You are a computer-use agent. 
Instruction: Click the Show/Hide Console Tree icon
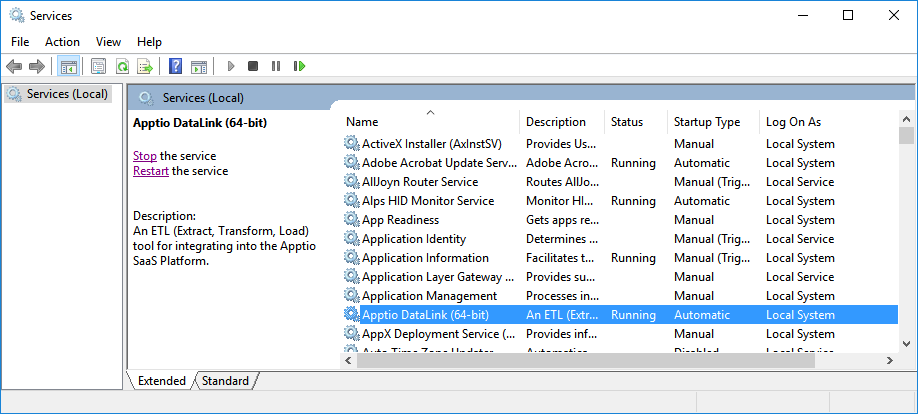[69, 66]
